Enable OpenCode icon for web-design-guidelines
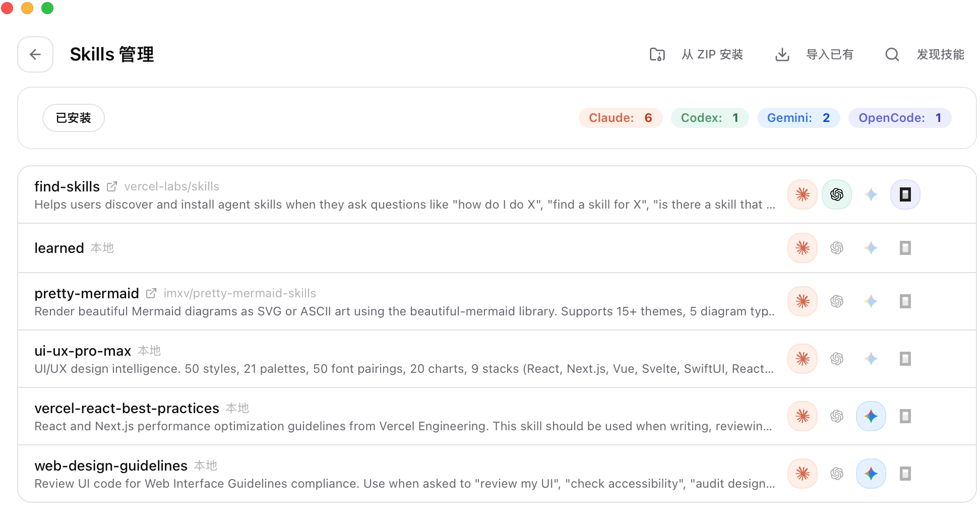The image size is (980, 528). pos(905,474)
